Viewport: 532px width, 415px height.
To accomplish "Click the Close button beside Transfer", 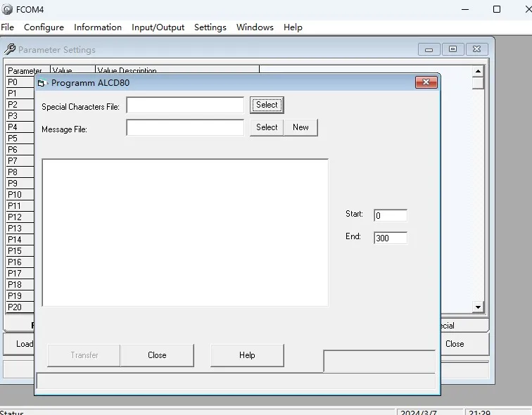I will (x=157, y=355).
